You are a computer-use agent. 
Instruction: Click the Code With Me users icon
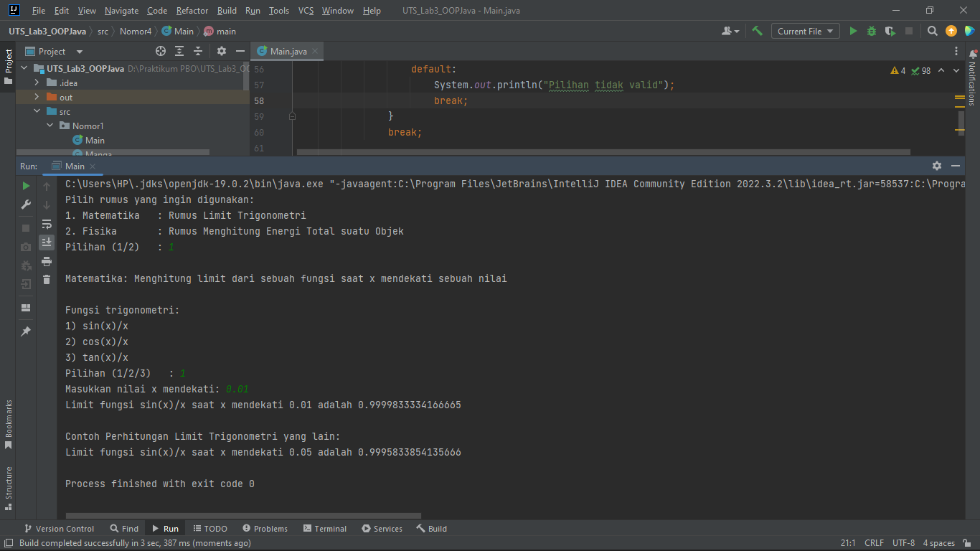(727, 31)
